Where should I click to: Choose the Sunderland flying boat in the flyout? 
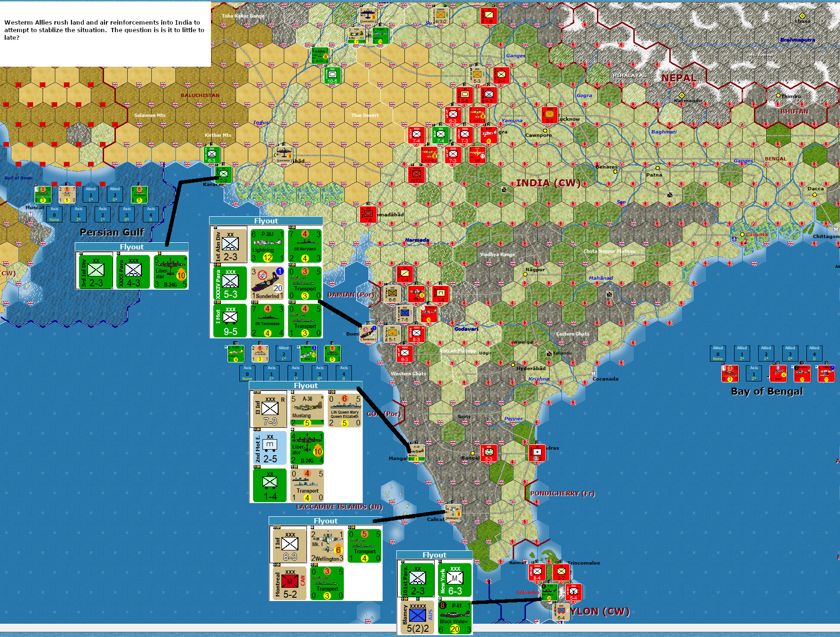coord(267,283)
